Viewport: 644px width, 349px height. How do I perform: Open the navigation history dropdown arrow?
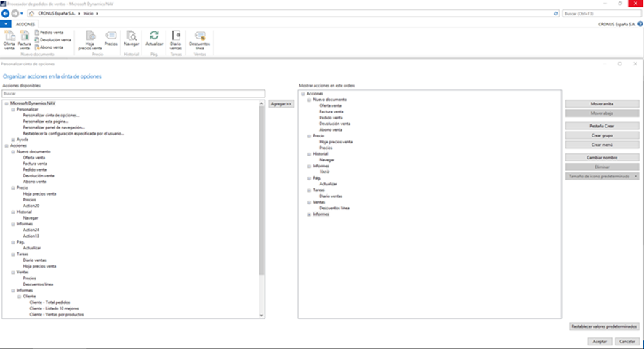22,14
